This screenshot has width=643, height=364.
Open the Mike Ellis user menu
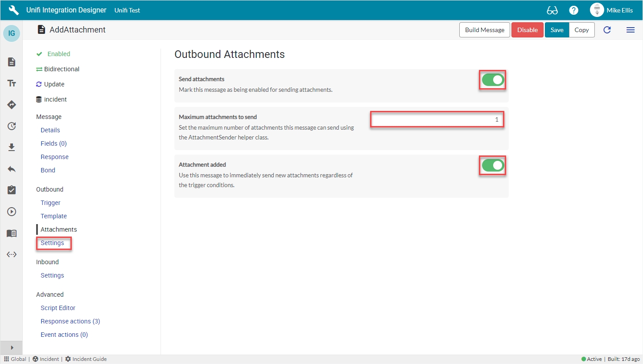pyautogui.click(x=611, y=10)
